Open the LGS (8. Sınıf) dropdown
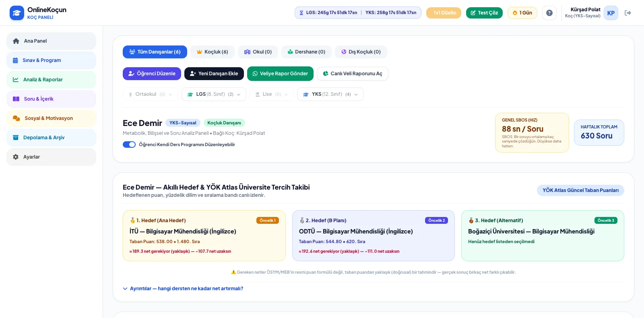Screen dimensions: 644x318 (214, 94)
